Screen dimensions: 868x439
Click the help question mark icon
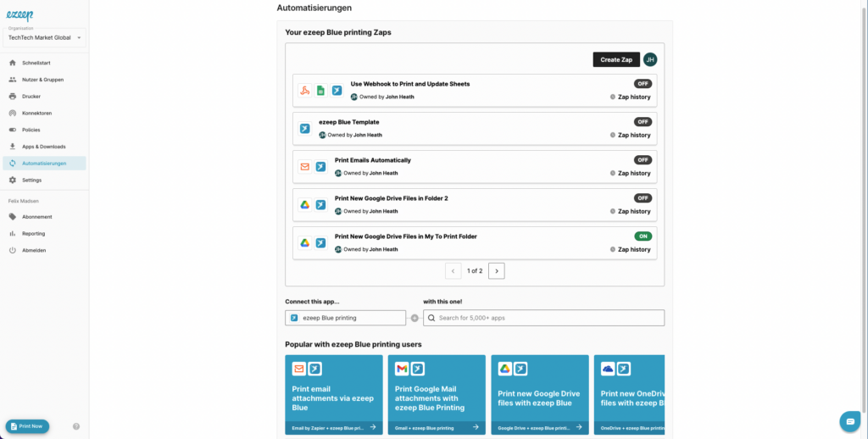pyautogui.click(x=76, y=426)
